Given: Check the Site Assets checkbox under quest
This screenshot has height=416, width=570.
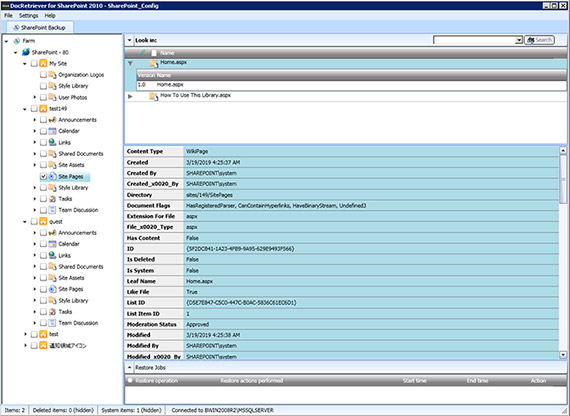Looking at the screenshot, I should [x=43, y=278].
